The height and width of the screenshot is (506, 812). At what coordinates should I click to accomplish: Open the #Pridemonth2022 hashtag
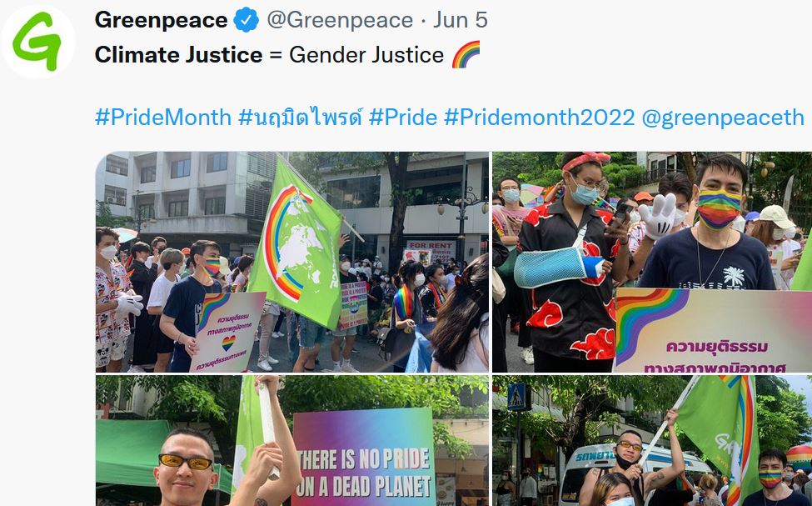[x=539, y=118]
